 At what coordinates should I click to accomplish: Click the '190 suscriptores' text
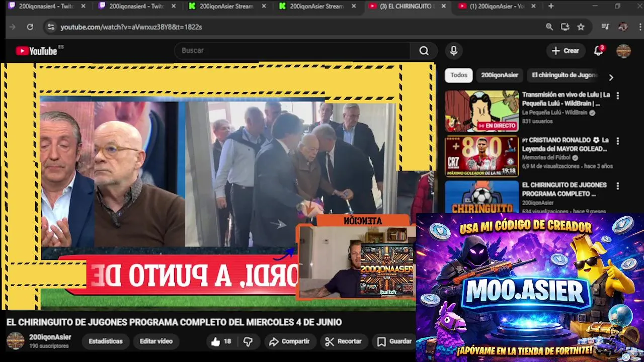(x=49, y=346)
